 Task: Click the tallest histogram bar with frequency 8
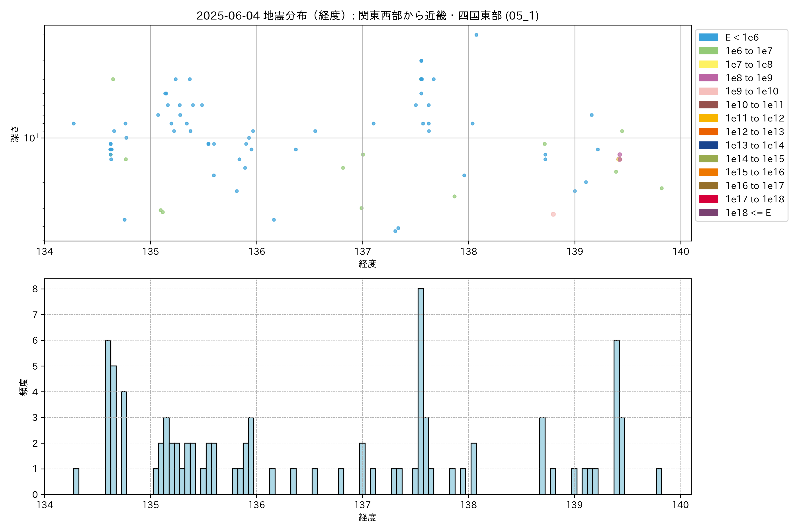point(421,391)
